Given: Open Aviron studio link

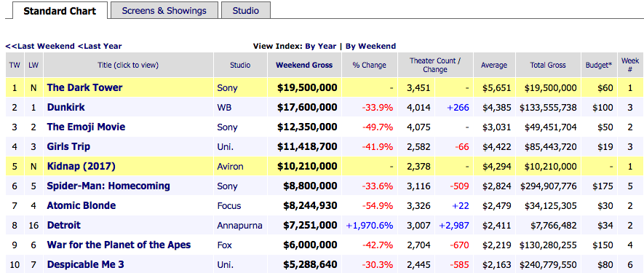Looking at the screenshot, I should (230, 167).
